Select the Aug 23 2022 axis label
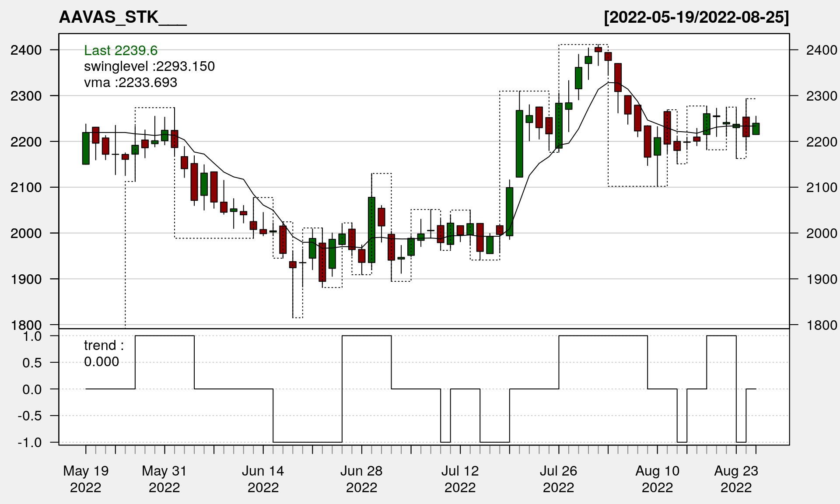The height and width of the screenshot is (504, 840). coord(736,479)
